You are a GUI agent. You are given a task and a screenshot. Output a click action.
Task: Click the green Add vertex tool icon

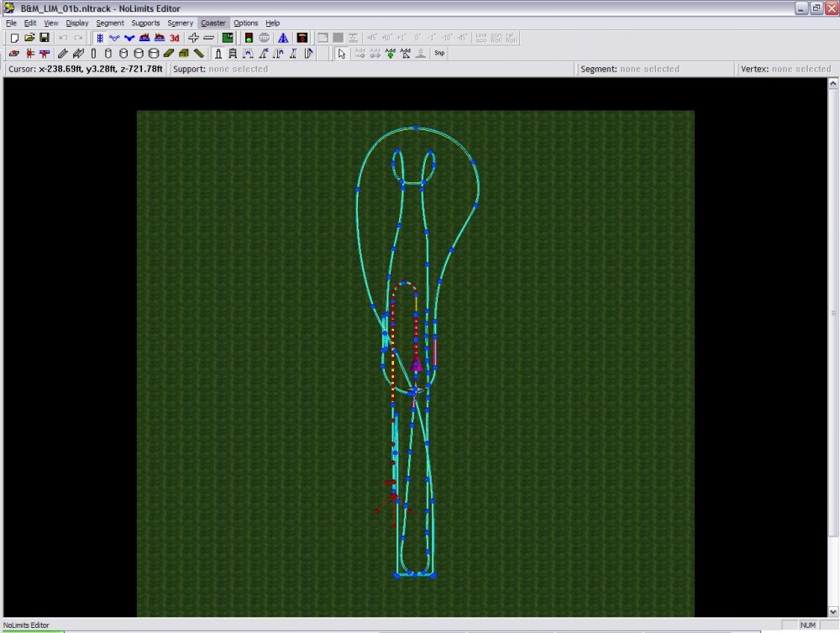point(391,53)
